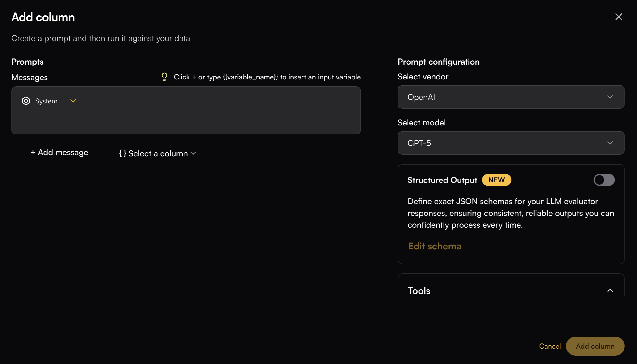This screenshot has height=364, width=637.
Task: Close the Add column dialog
Action: click(619, 17)
